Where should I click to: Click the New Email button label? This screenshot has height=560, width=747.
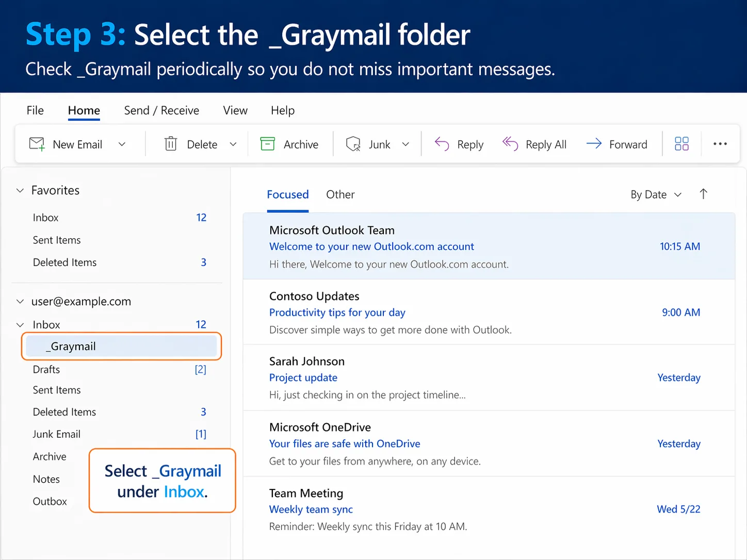click(x=77, y=145)
